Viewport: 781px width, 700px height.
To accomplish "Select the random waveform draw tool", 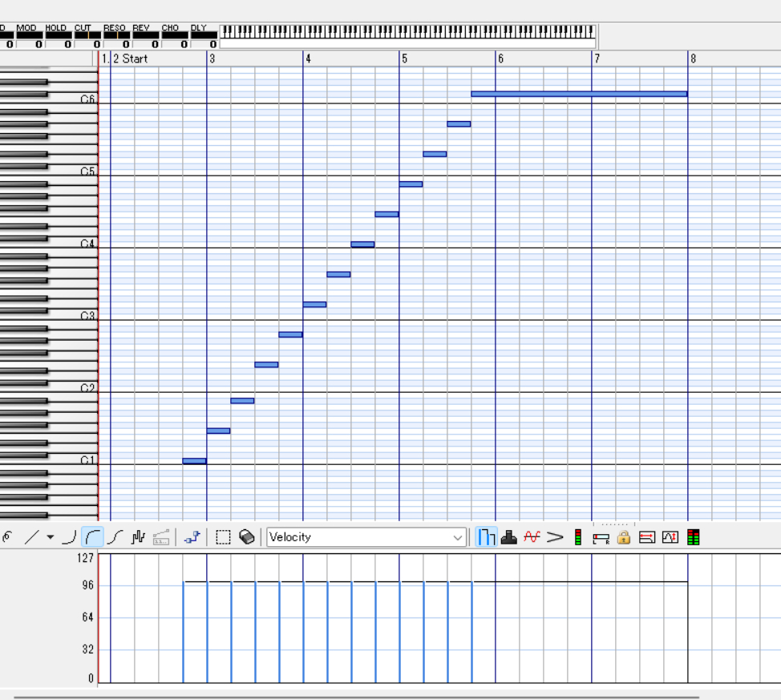I will click(138, 537).
